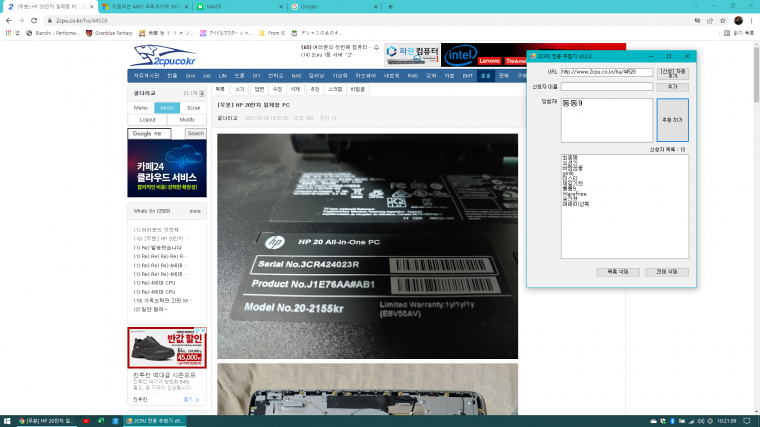Viewport: 760px width, 427px height.
Task: Open the Windows Start button
Action: coord(7,421)
